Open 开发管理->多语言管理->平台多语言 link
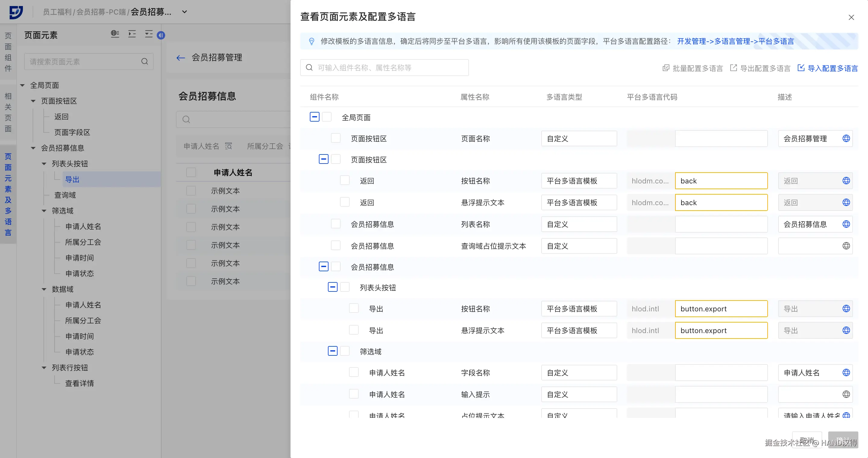The image size is (868, 458). [735, 41]
